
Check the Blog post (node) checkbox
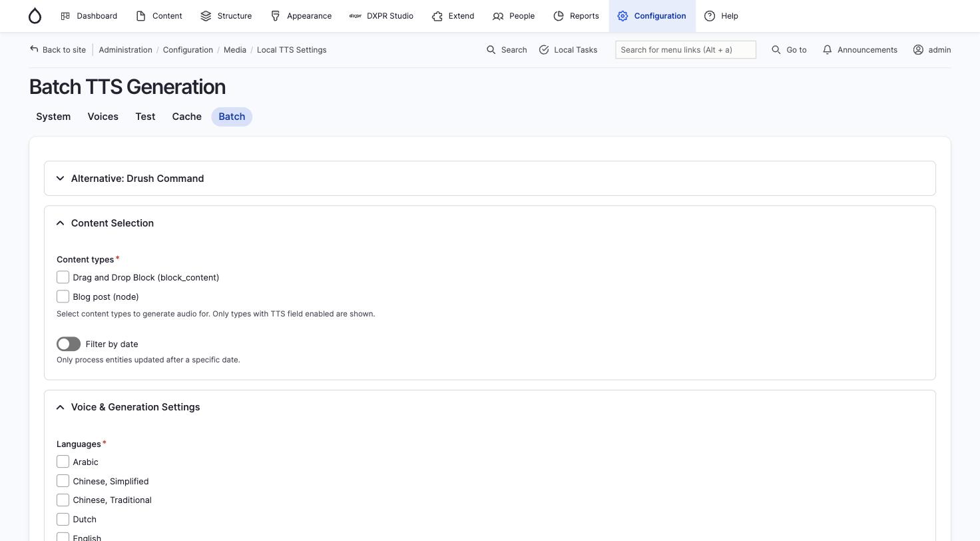coord(63,296)
